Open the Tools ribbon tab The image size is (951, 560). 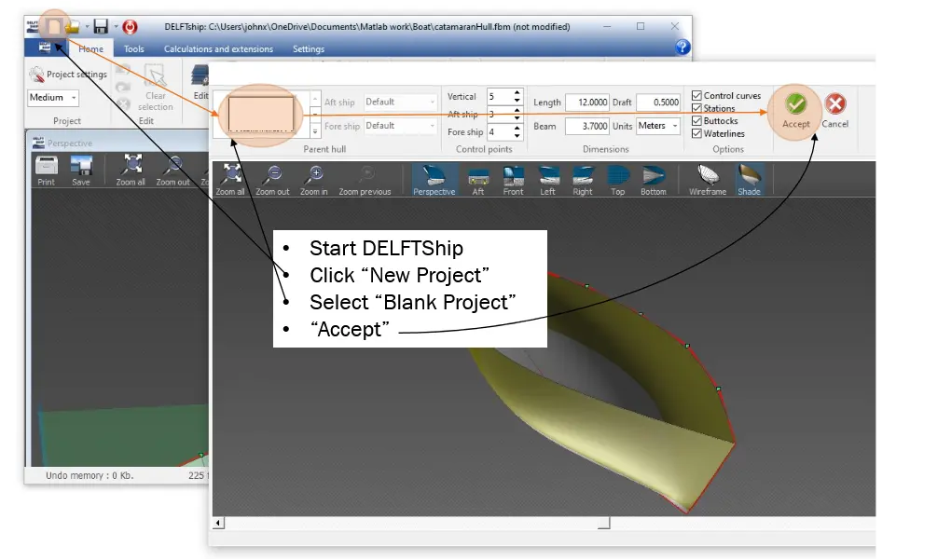134,49
